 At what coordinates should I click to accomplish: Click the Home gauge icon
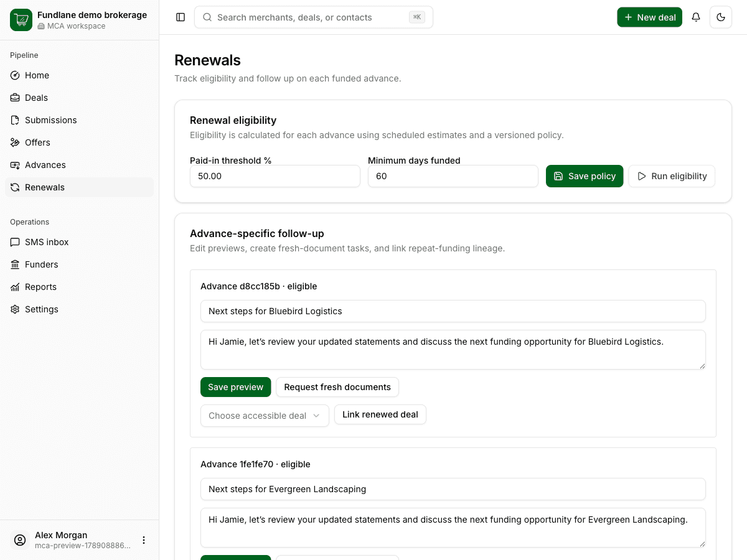click(15, 75)
